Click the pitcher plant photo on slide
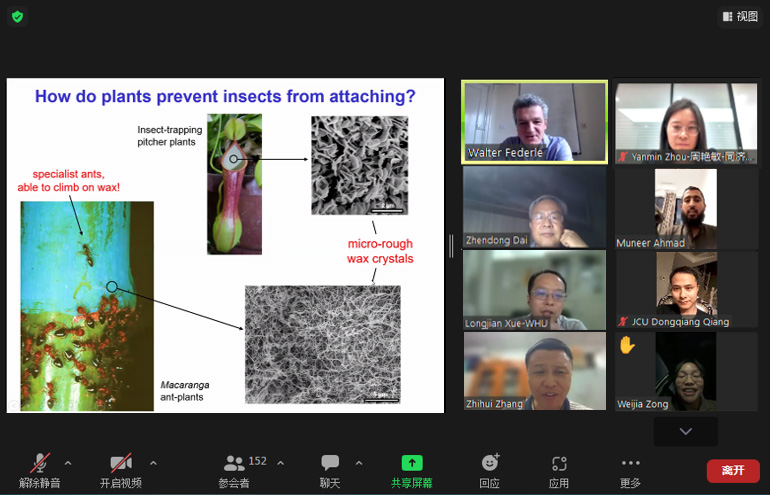The width and height of the screenshot is (770, 495). click(234, 184)
